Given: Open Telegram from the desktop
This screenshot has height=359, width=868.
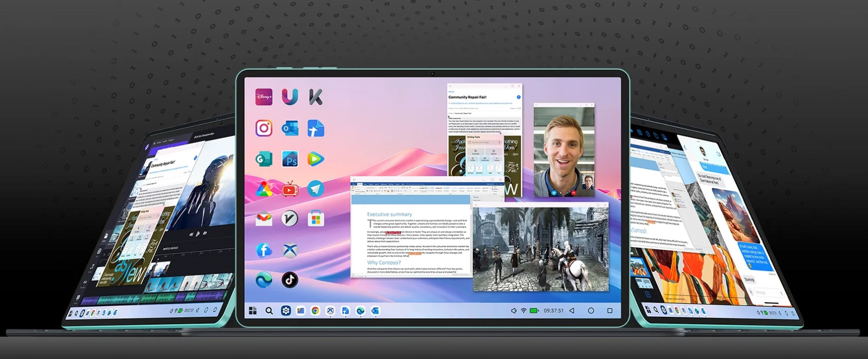Looking at the screenshot, I should click(x=316, y=189).
